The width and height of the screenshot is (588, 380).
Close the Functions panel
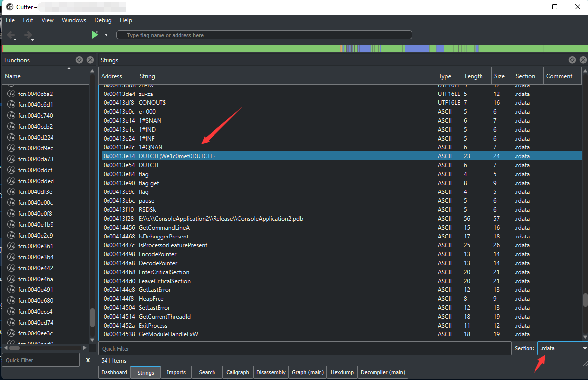[x=90, y=60]
